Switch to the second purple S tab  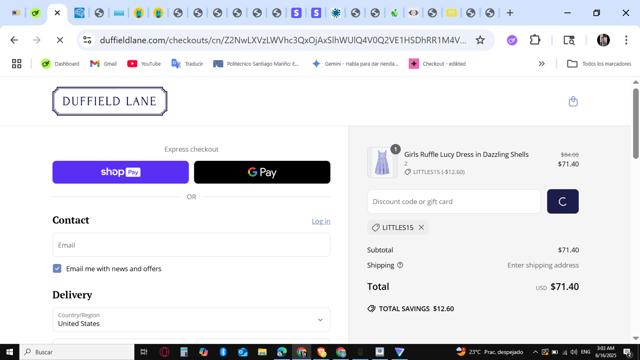click(316, 13)
